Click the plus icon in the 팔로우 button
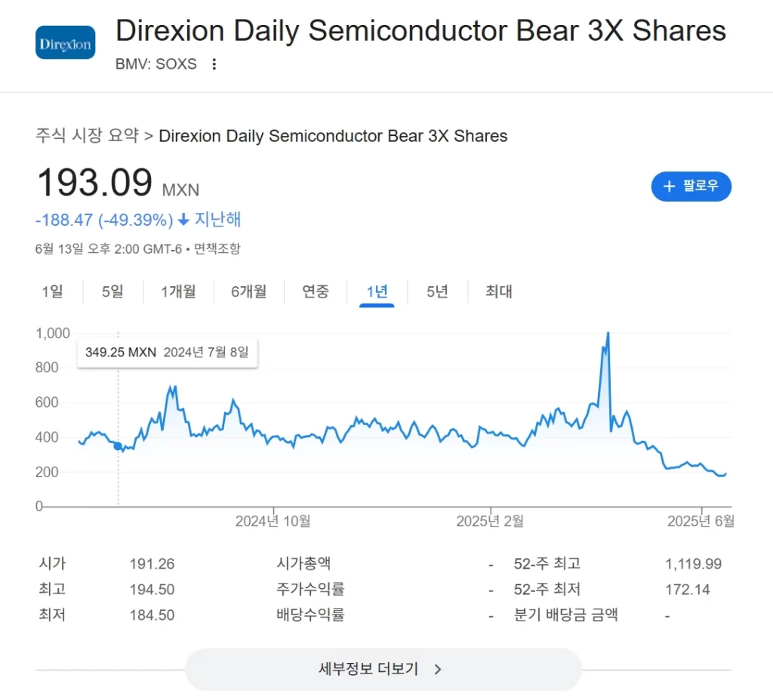 [x=669, y=186]
